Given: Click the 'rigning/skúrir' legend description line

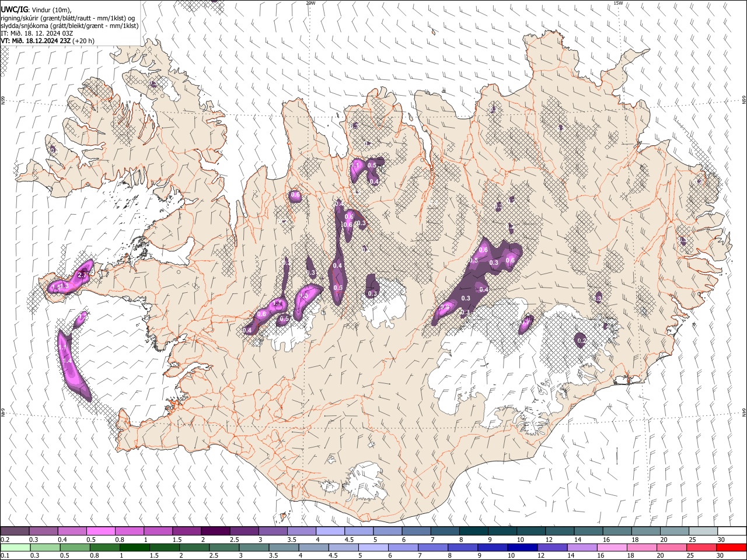Looking at the screenshot, I should 68,18.
